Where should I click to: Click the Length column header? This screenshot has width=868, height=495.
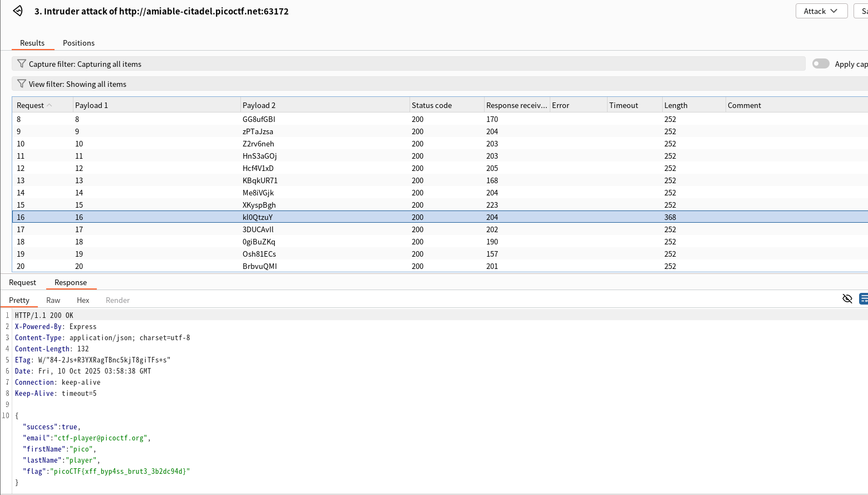click(x=675, y=105)
